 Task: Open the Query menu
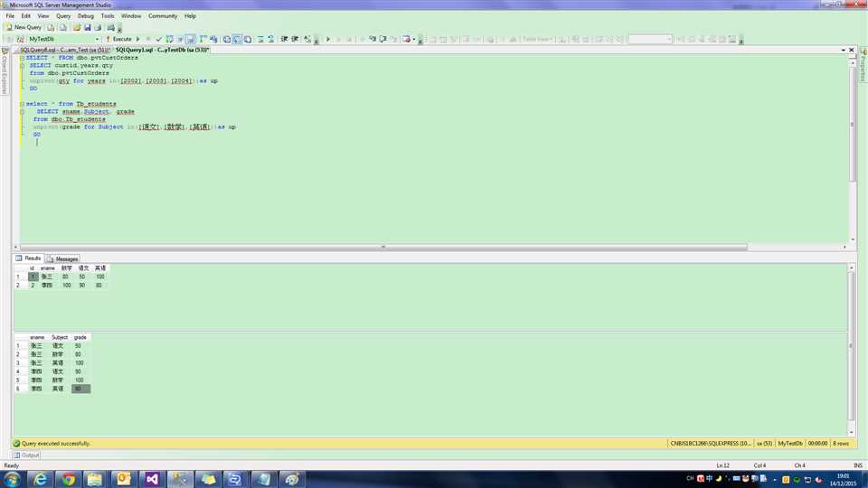pyautogui.click(x=63, y=16)
